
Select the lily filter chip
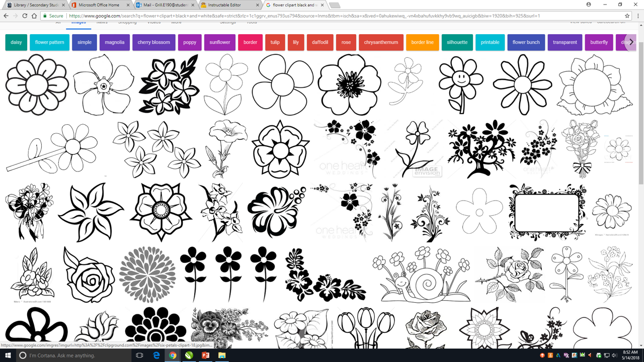pos(296,42)
